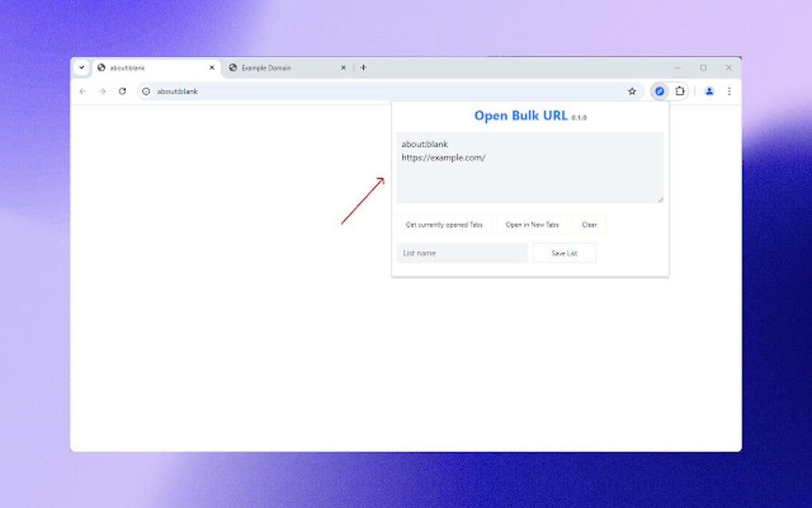Clear the URL list with Clear button
The image size is (812, 508).
point(589,225)
